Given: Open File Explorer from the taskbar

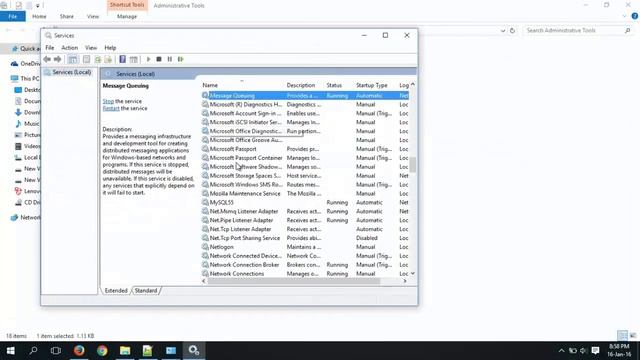Looking at the screenshot, I should tap(125, 351).
